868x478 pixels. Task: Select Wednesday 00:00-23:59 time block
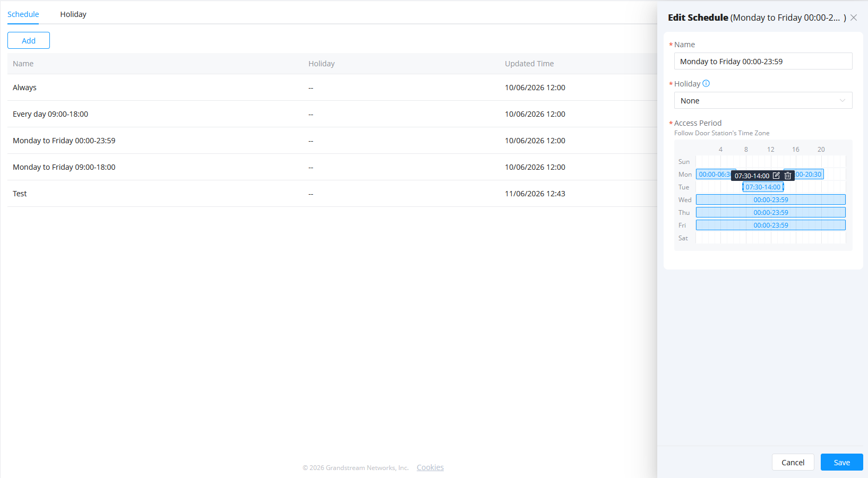point(771,199)
